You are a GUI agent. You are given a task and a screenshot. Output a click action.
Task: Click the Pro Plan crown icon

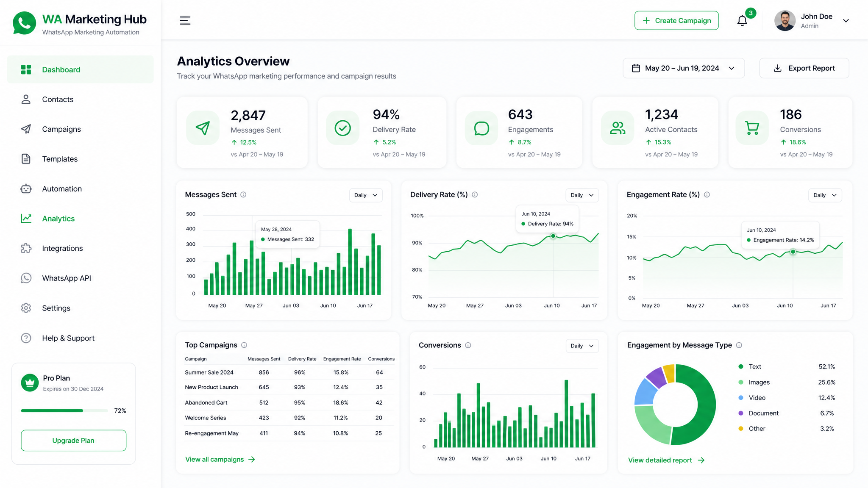[x=30, y=383]
